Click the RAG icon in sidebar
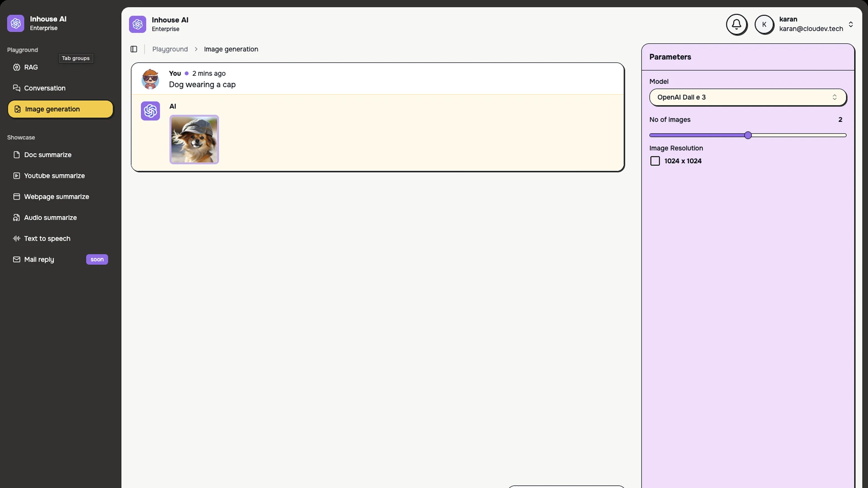868x488 pixels. [x=17, y=67]
